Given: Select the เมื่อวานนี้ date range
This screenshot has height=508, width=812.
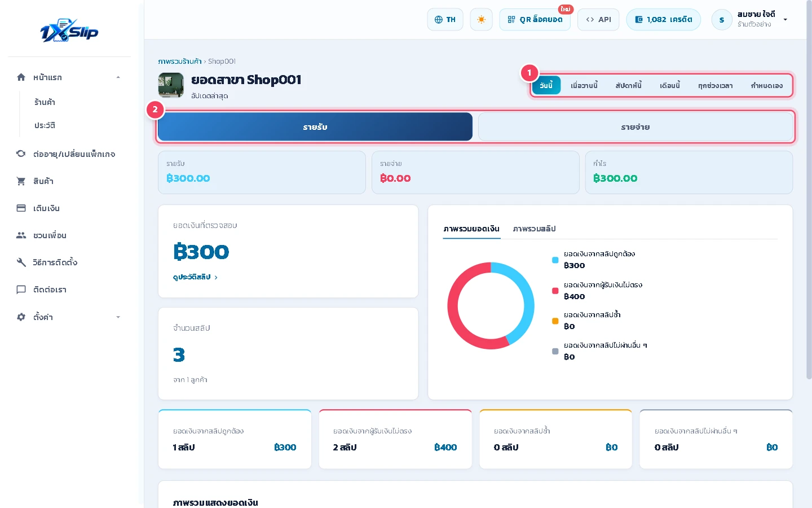Looking at the screenshot, I should [584, 86].
